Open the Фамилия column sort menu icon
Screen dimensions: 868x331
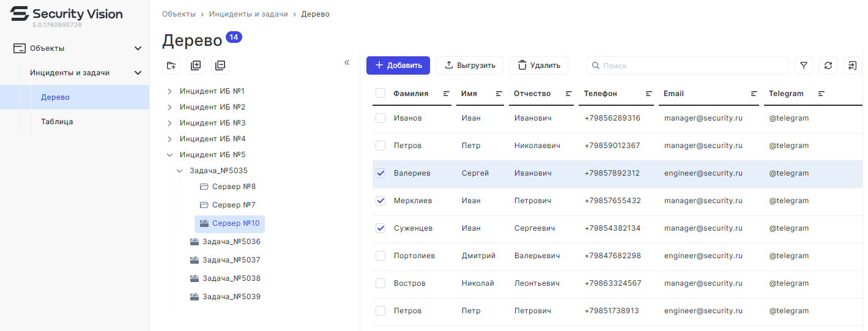coord(447,94)
